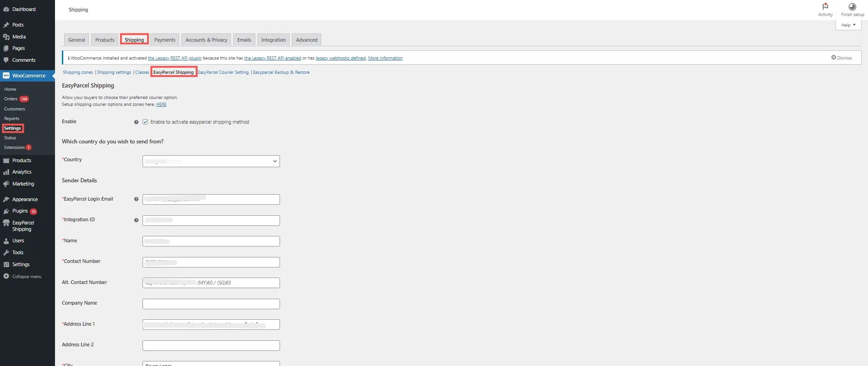The height and width of the screenshot is (366, 868).
Task: Toggle Enable easyparcel shipping method checkbox
Action: pyautogui.click(x=145, y=122)
